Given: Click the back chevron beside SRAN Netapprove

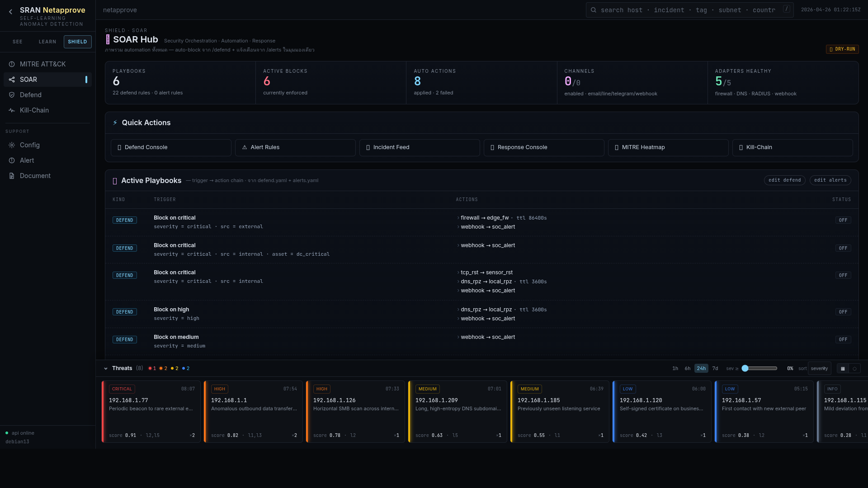Looking at the screenshot, I should click(10, 12).
